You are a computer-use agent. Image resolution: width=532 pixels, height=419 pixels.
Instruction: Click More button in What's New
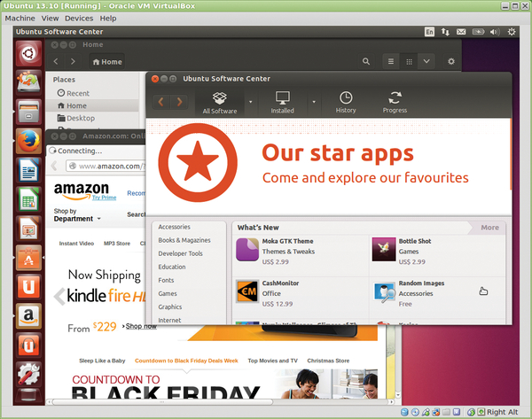point(489,228)
